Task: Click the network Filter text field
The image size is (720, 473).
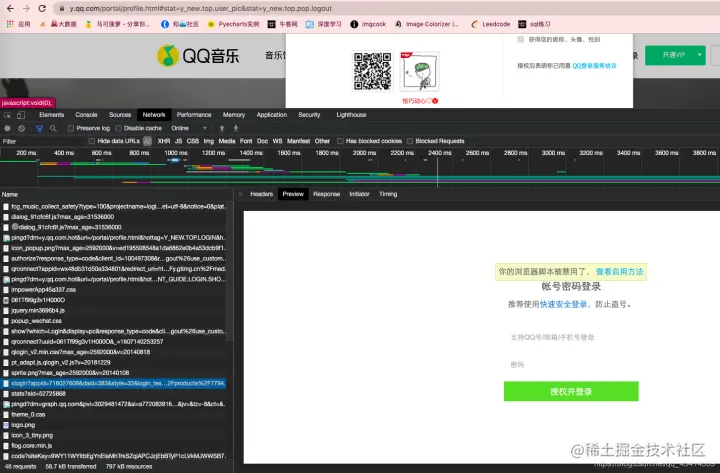Action: pyautogui.click(x=43, y=141)
